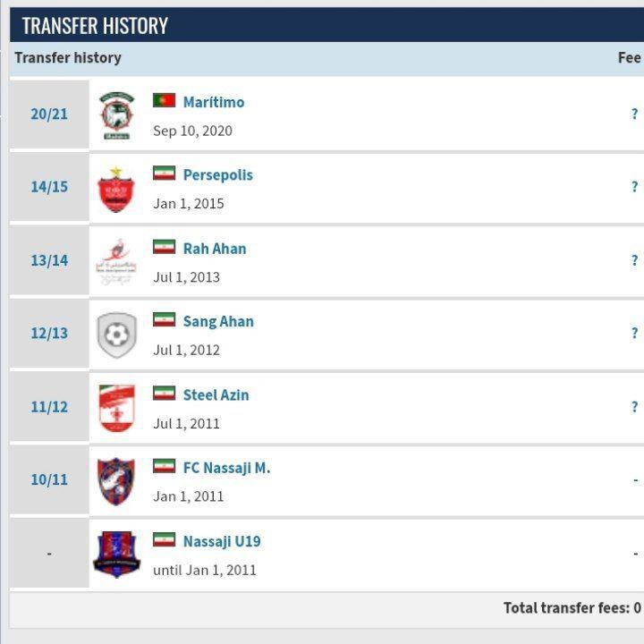The height and width of the screenshot is (644, 644).
Task: Click the Nassaji U19 club crest
Action: tap(116, 554)
